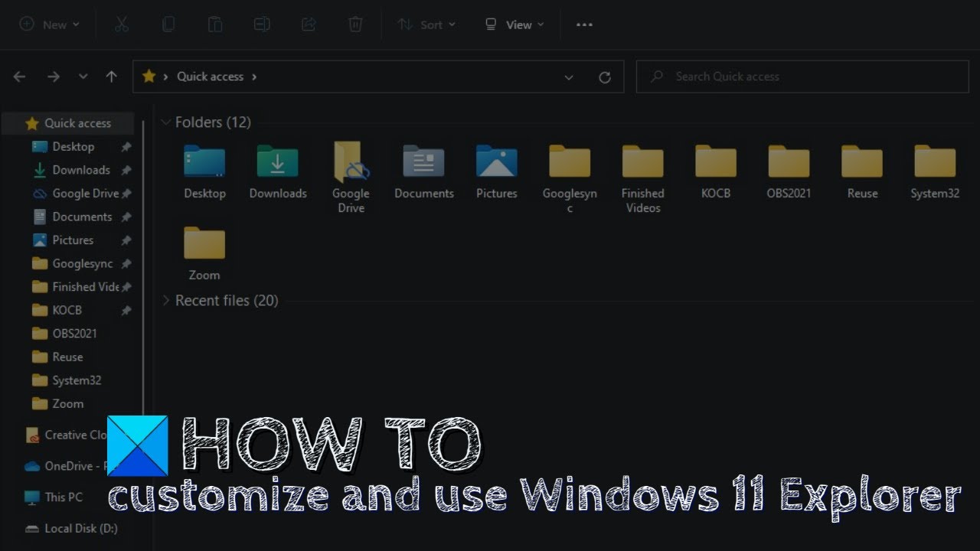Go up one level with up arrow
The width and height of the screenshot is (980, 551).
[x=112, y=77]
